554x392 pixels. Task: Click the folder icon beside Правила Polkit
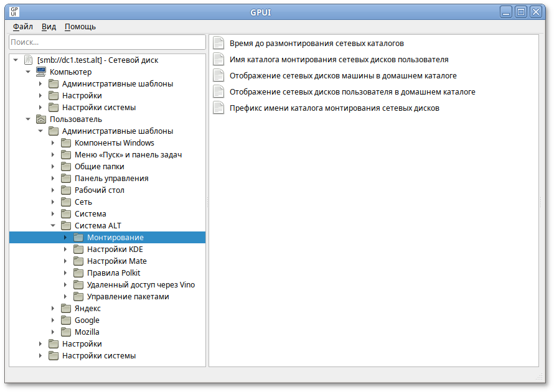coord(78,273)
